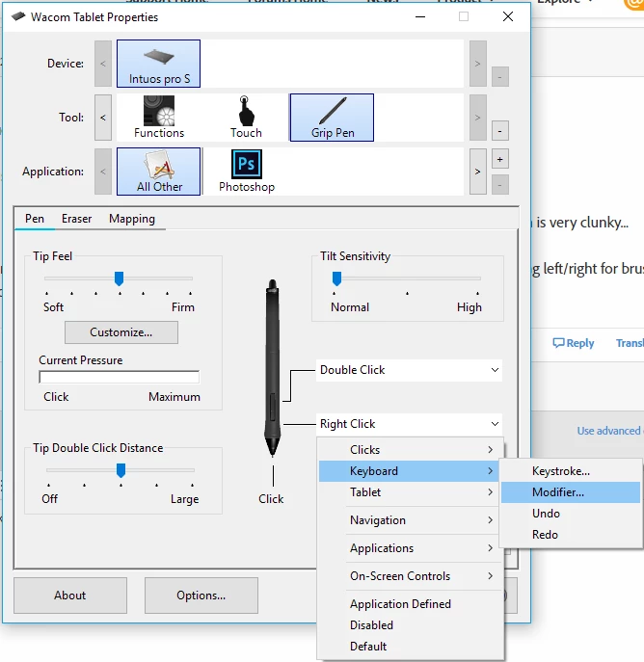
Task: Switch to the Pen tab
Action: [35, 219]
